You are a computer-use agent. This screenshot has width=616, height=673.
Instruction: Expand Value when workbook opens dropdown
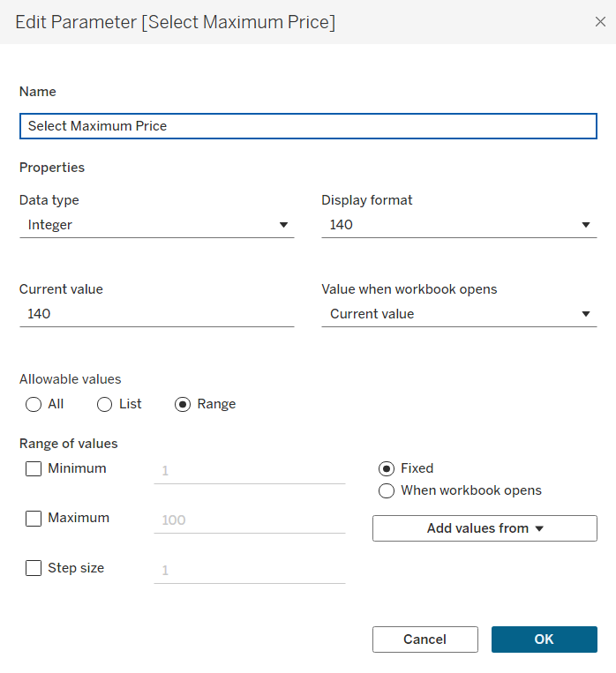tap(459, 314)
